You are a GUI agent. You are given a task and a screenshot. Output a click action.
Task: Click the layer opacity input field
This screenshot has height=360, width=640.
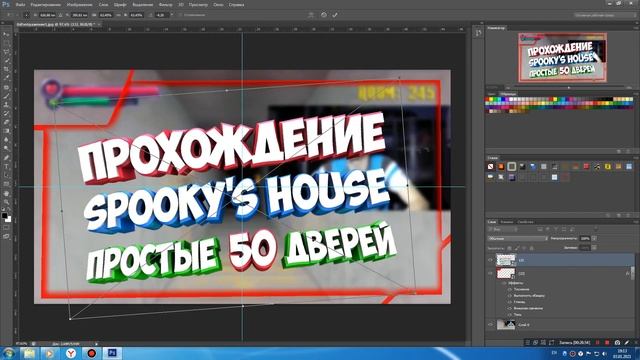point(585,238)
